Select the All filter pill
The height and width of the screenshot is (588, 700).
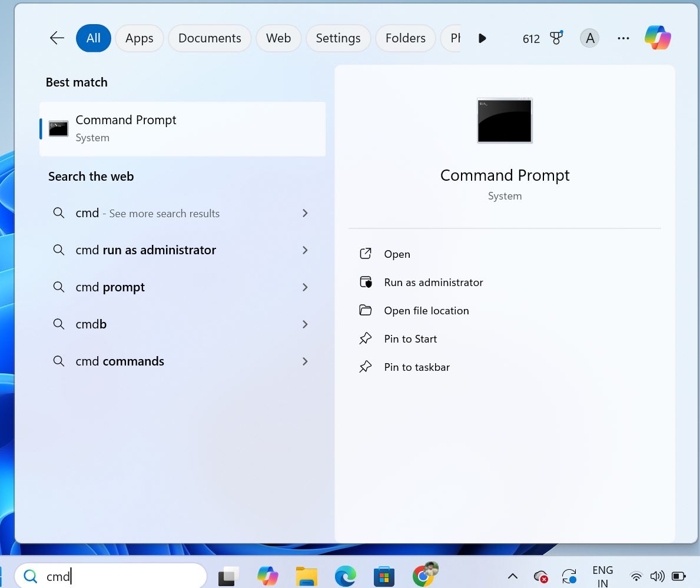click(x=93, y=38)
